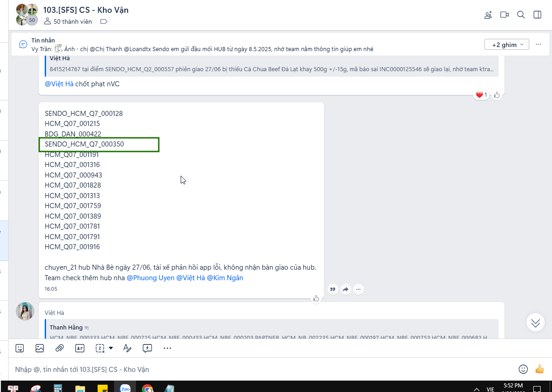Toggle the conversation info side panel
Image resolution: width=552 pixels, height=392 pixels.
click(x=537, y=15)
